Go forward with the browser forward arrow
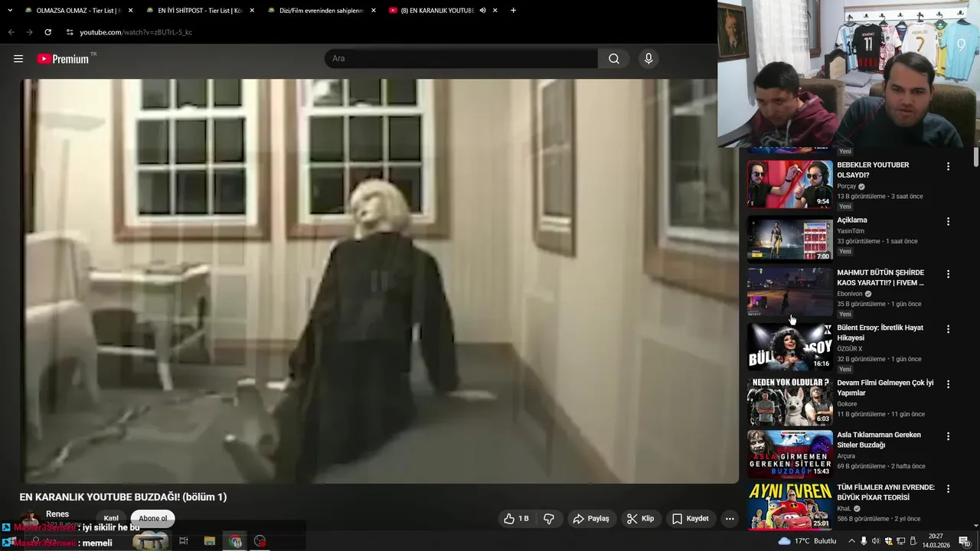 (x=29, y=32)
